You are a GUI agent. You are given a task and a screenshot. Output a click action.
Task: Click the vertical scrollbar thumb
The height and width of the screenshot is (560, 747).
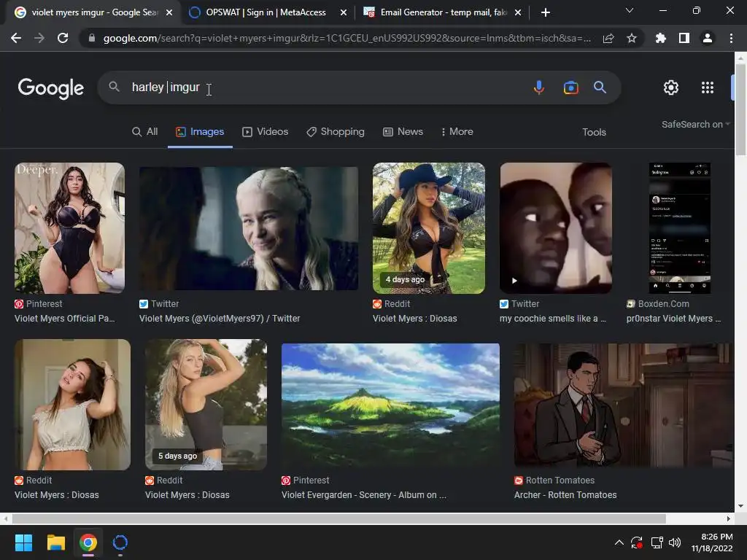click(740, 110)
